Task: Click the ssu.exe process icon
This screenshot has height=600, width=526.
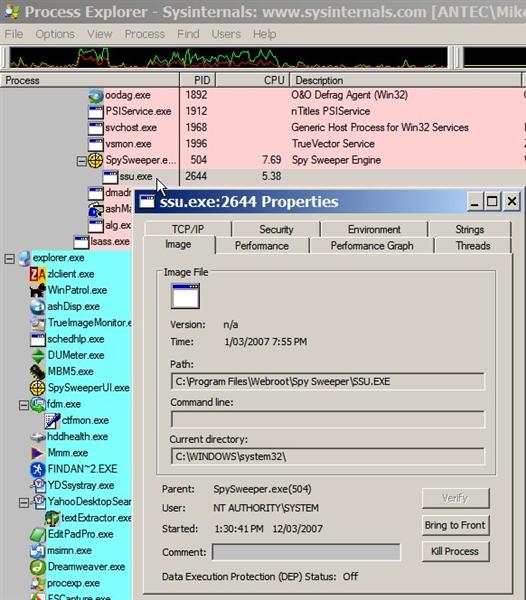Action: [x=110, y=177]
